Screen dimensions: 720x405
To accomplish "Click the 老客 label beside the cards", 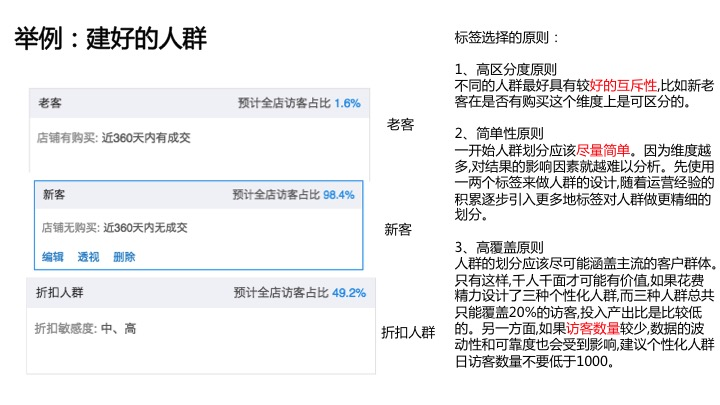I will (400, 124).
